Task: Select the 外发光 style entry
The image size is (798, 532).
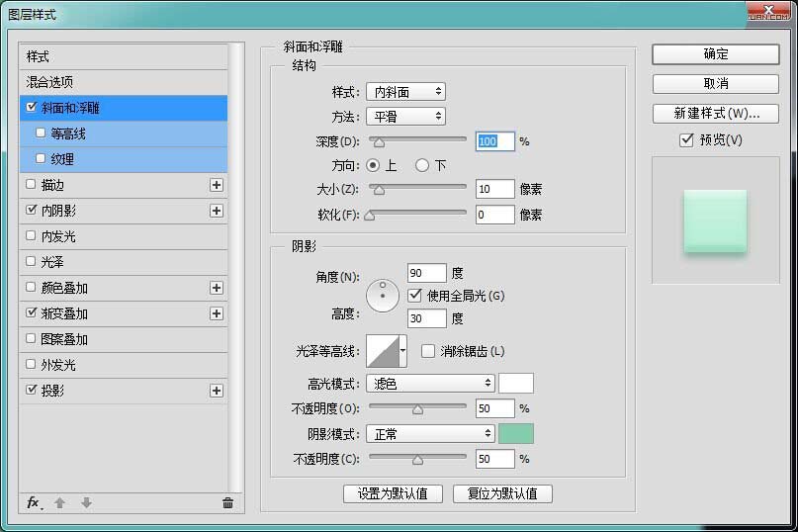Action: (57, 365)
